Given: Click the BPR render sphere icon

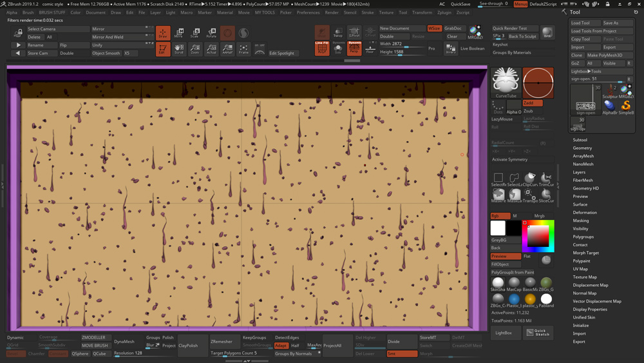Looking at the screenshot, I should [547, 32].
